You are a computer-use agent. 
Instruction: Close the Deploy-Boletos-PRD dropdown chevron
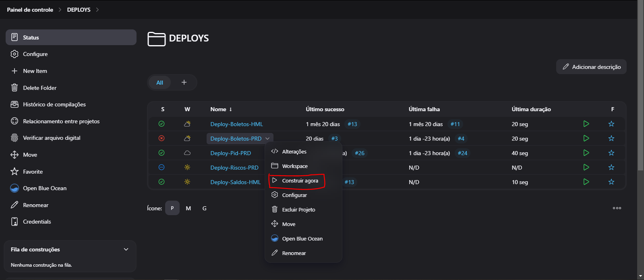click(x=267, y=139)
